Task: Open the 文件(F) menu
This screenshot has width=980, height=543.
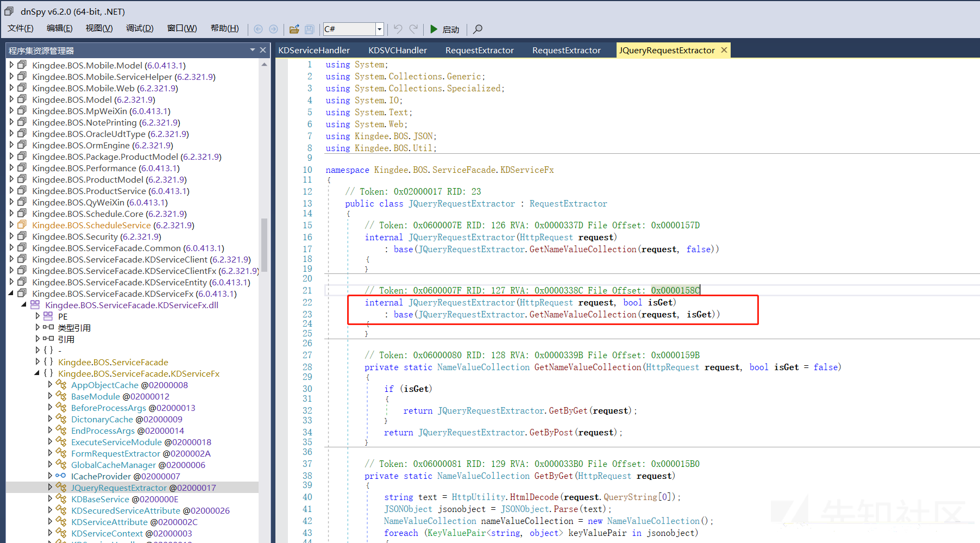Action: tap(21, 28)
